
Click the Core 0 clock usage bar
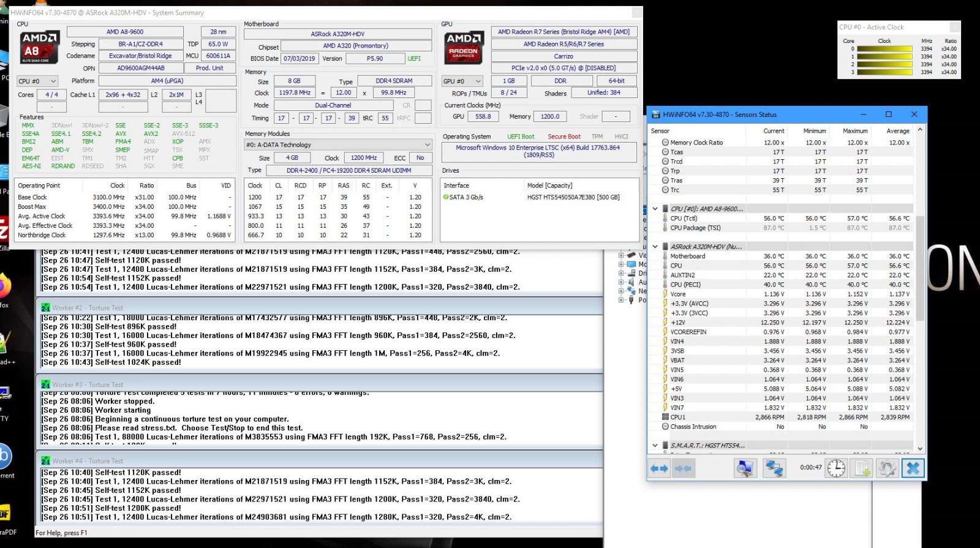(x=884, y=48)
